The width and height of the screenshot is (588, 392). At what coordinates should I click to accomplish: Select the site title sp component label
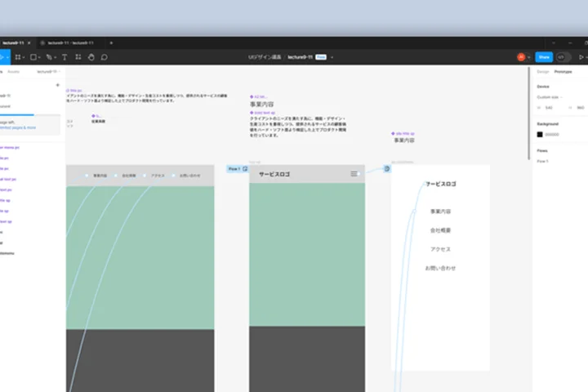(x=403, y=134)
